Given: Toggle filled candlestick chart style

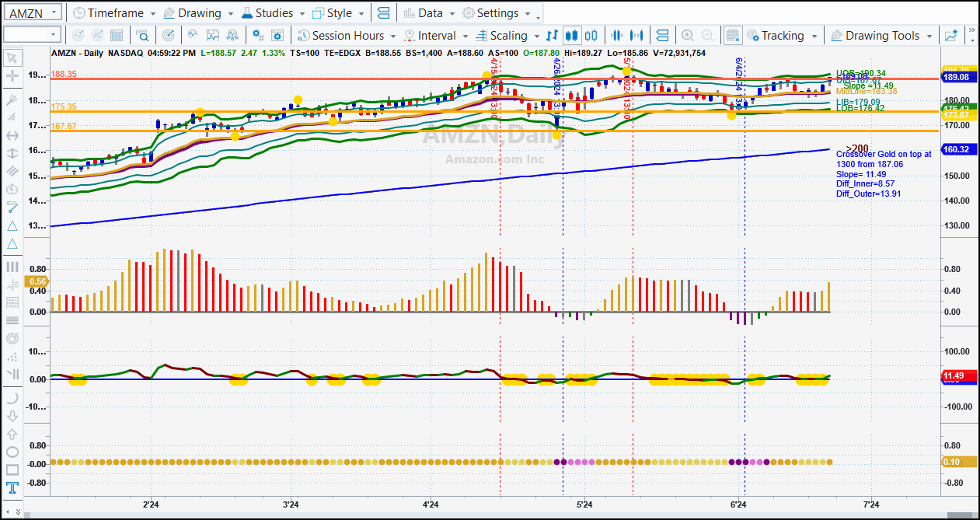Looking at the screenshot, I should tap(572, 36).
